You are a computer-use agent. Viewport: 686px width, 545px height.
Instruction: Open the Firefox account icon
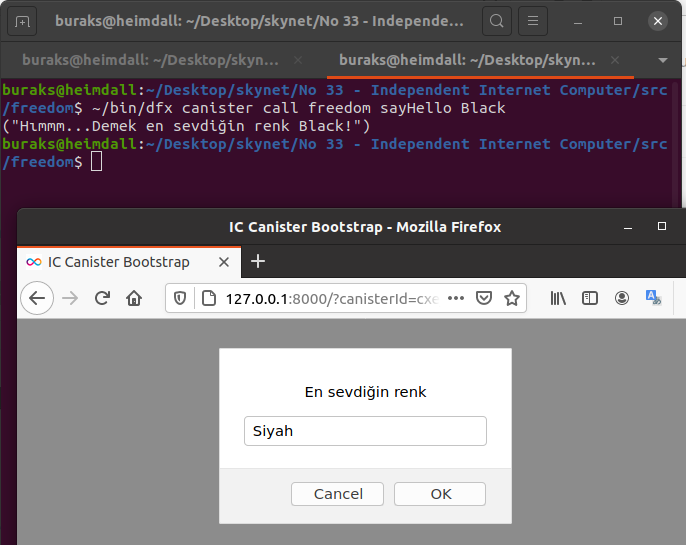coord(622,298)
